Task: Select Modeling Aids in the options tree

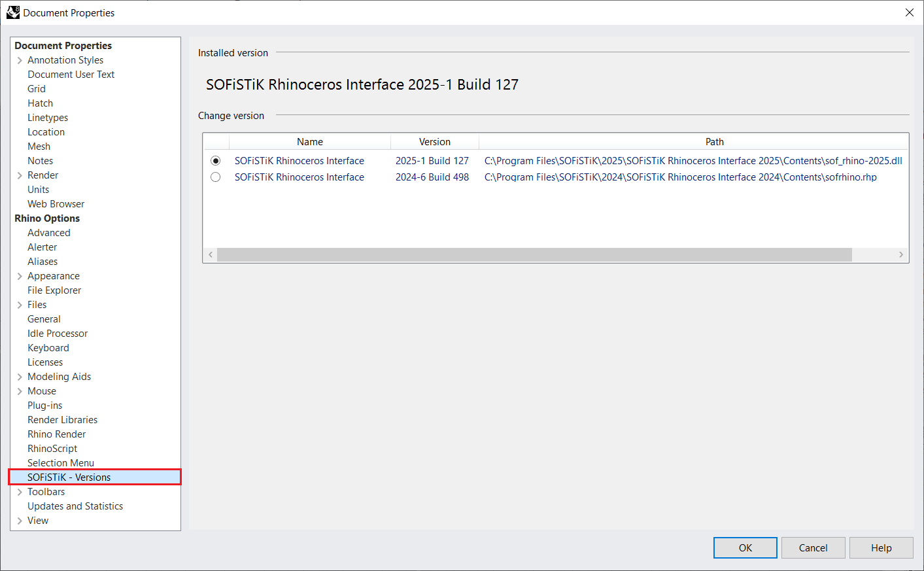Action: (60, 377)
